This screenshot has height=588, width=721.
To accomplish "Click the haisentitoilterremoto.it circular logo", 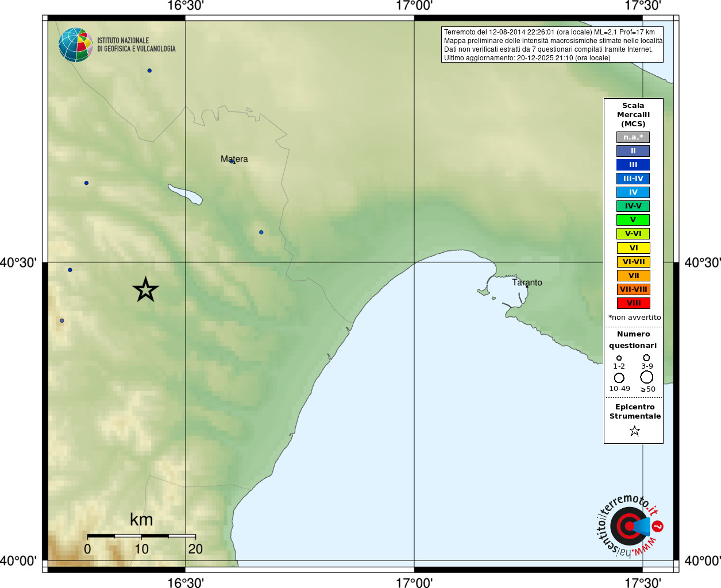I will pyautogui.click(x=630, y=525).
